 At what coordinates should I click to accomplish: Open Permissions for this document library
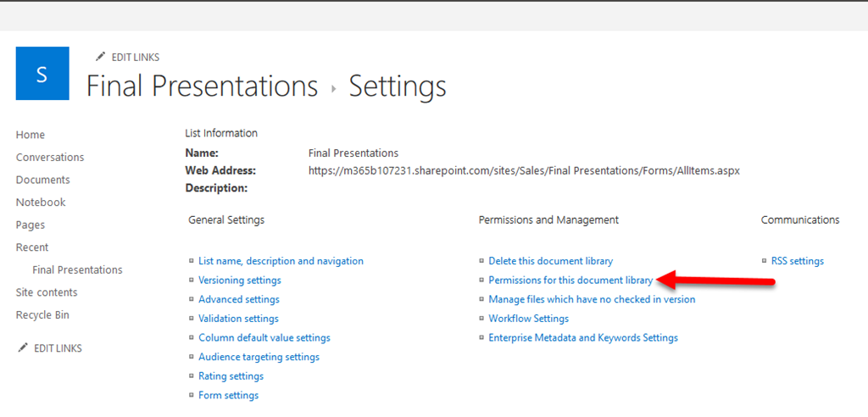coord(570,280)
